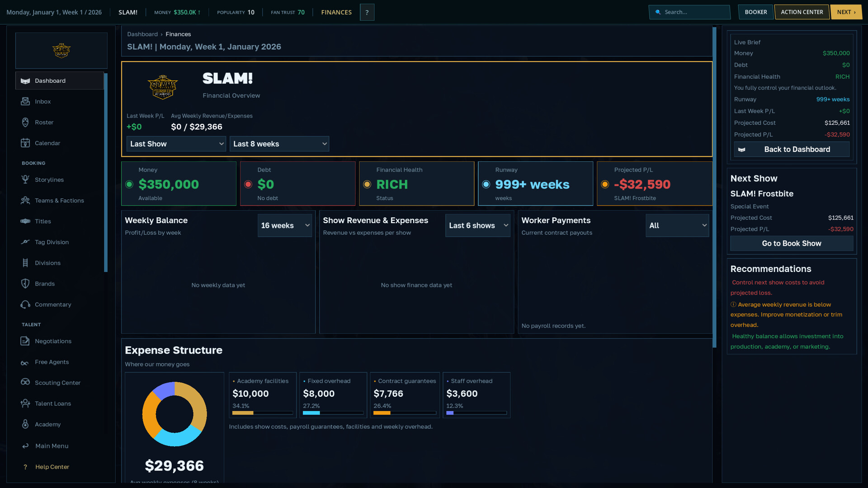
Task: Click the Roster mask icon
Action: [x=25, y=122]
